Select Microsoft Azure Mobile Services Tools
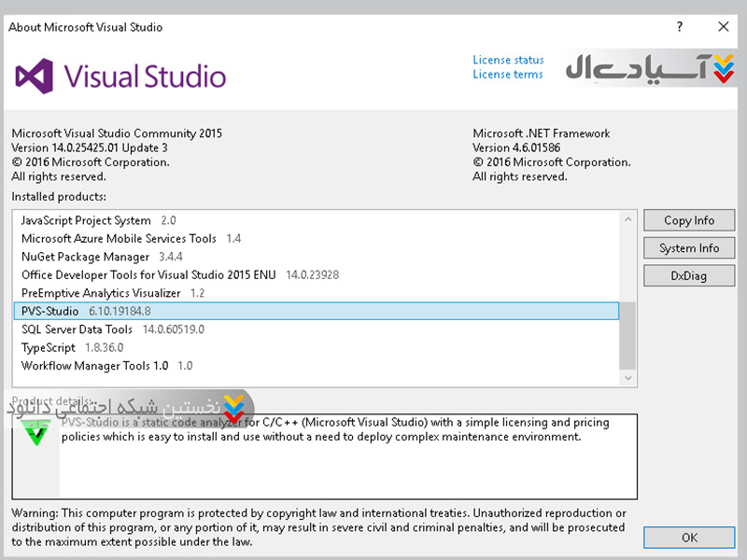The height and width of the screenshot is (560, 747). [119, 239]
